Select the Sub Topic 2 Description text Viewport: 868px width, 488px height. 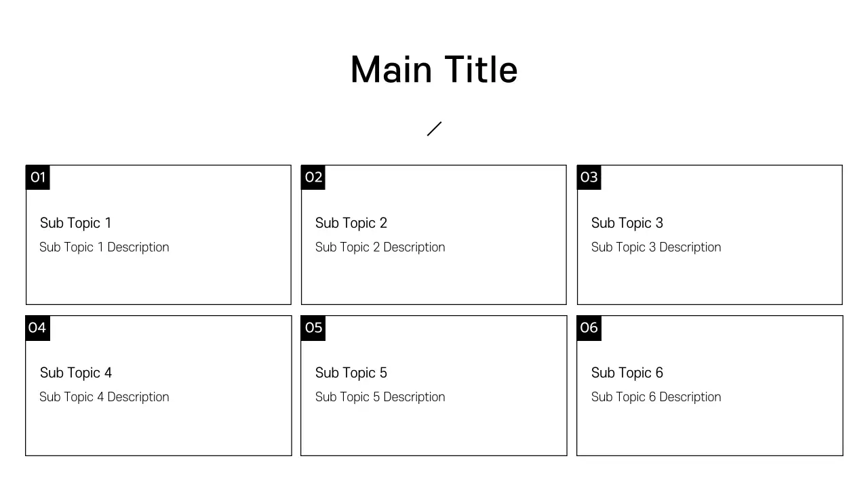[380, 247]
